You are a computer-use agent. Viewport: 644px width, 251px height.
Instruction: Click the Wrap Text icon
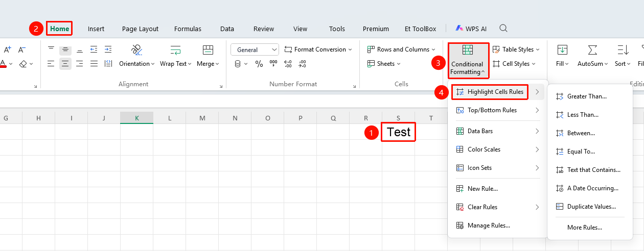coord(176,50)
